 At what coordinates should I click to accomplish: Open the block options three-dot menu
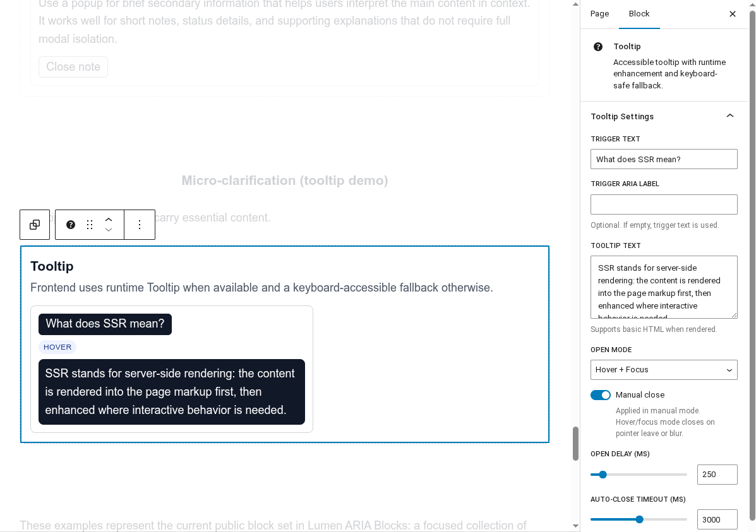[140, 225]
